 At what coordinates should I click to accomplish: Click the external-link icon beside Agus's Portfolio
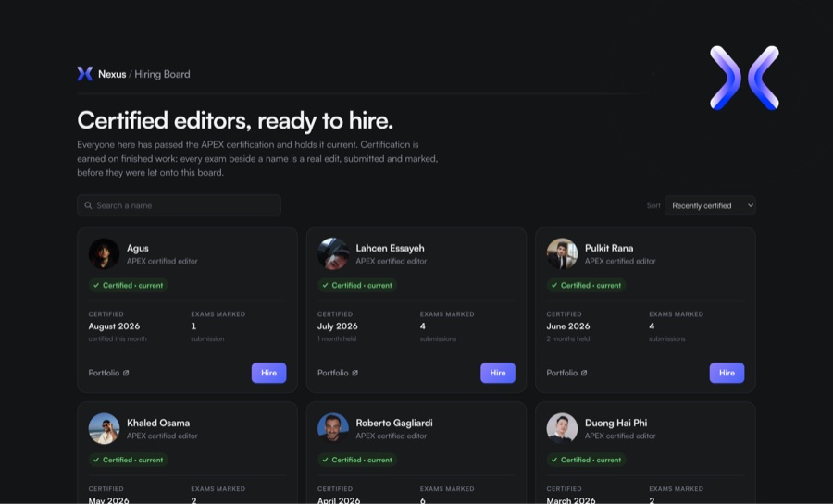click(126, 373)
